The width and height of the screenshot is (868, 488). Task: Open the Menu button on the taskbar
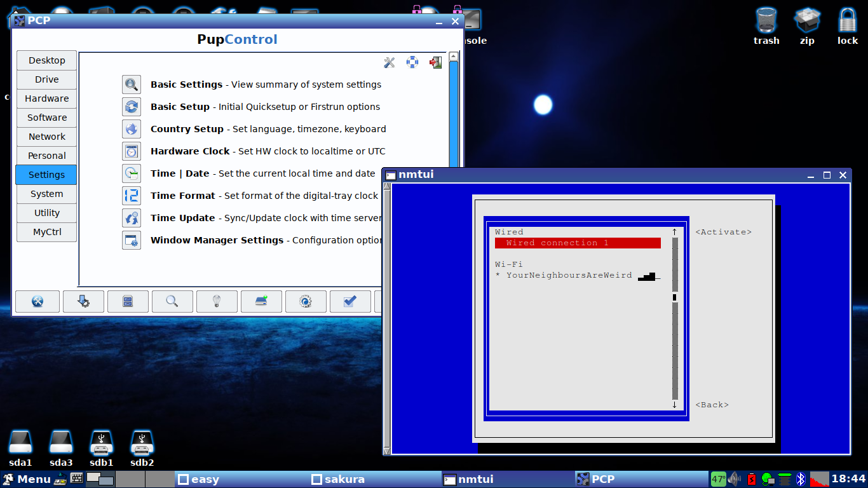(26, 479)
